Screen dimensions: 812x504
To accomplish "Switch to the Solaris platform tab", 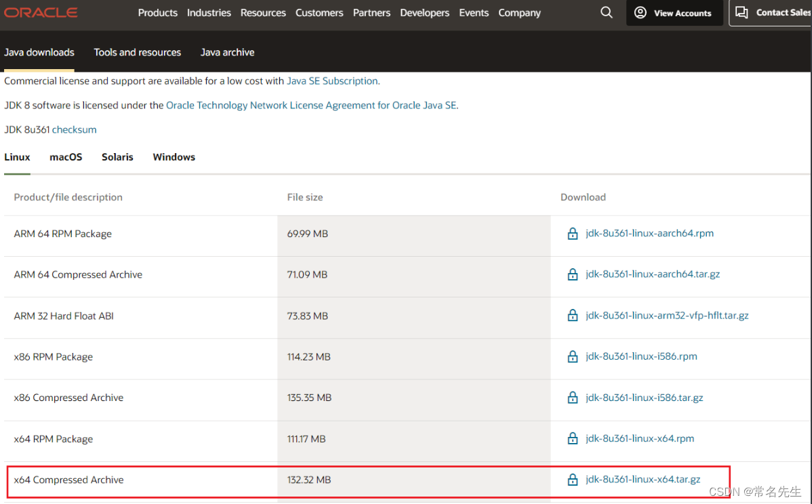I will pyautogui.click(x=117, y=156).
